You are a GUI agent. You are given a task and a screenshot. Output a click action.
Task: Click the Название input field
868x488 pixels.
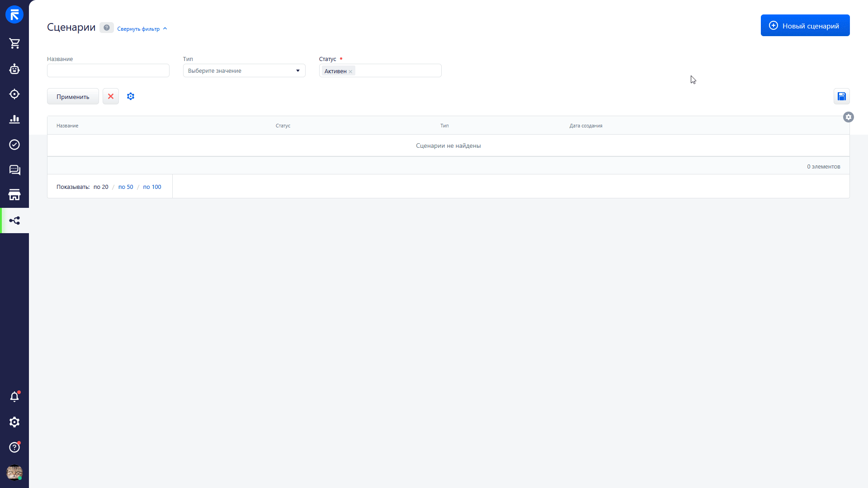point(108,70)
